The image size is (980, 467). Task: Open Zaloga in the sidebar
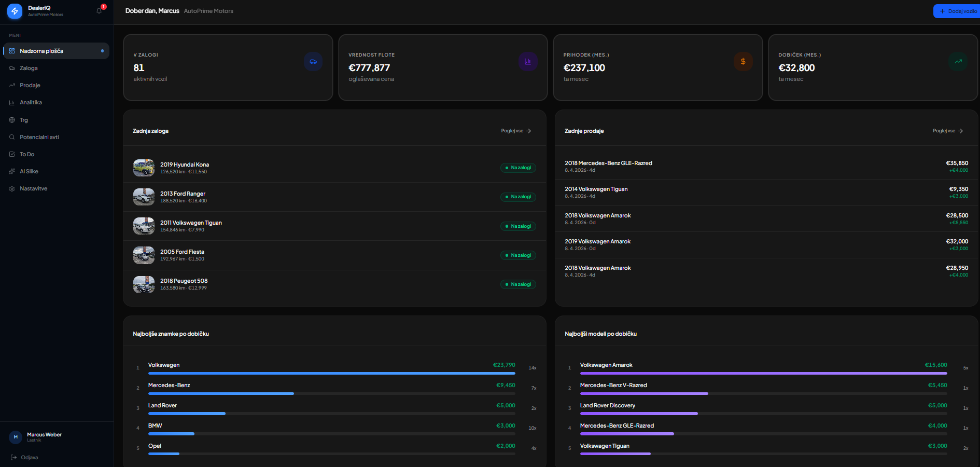click(29, 68)
